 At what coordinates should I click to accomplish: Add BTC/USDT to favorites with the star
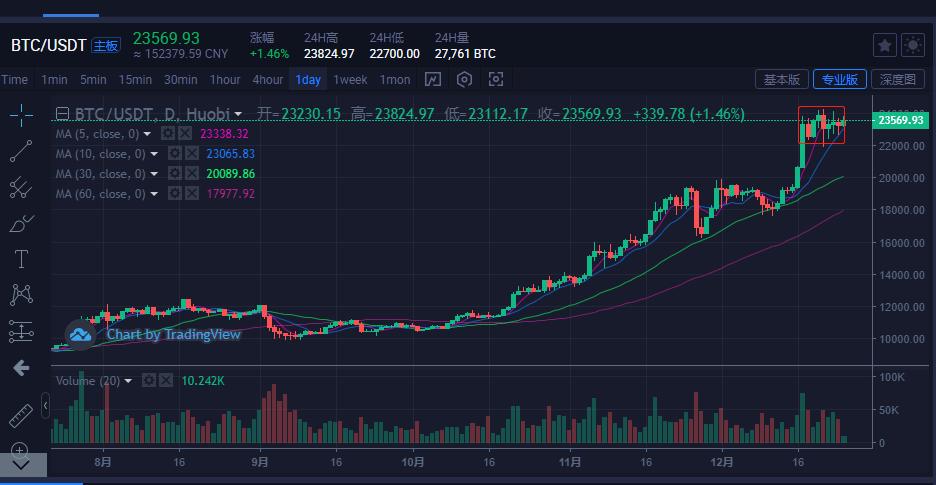(884, 45)
